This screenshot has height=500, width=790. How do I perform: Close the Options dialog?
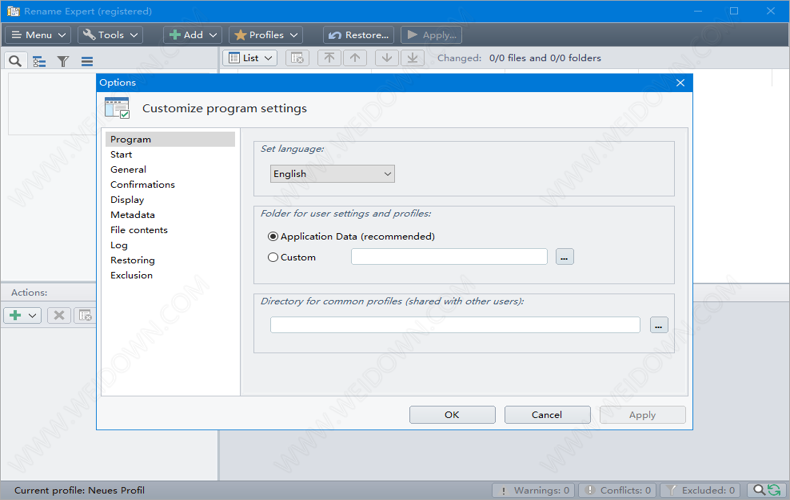pos(680,83)
